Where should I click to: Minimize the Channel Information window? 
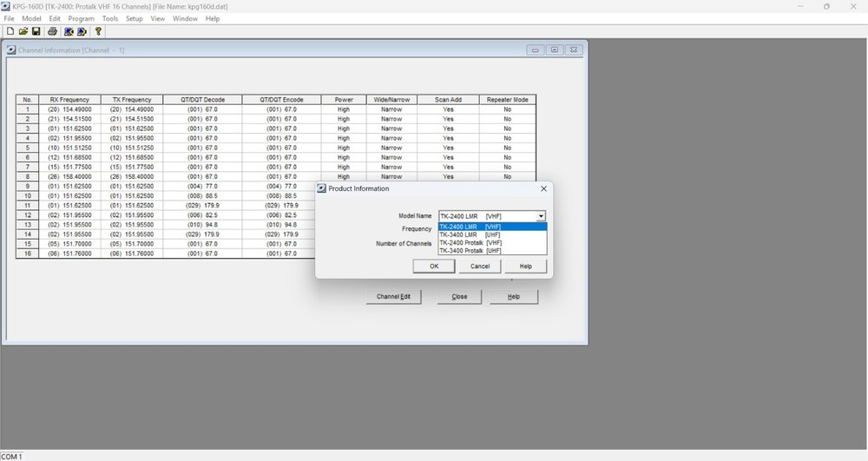click(535, 49)
